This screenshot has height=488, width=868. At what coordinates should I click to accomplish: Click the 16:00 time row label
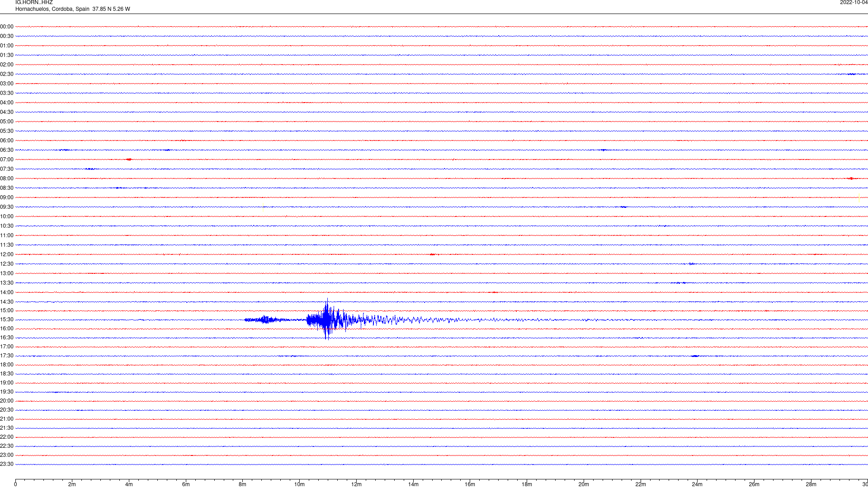tap(7, 328)
